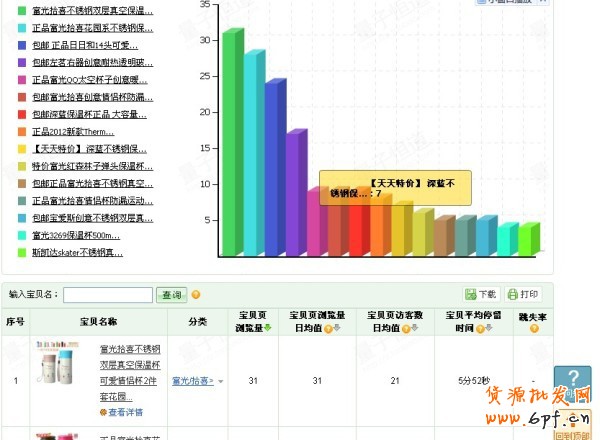Sort 宝贝页访客数日均值 with gray arrow

(x=414, y=328)
